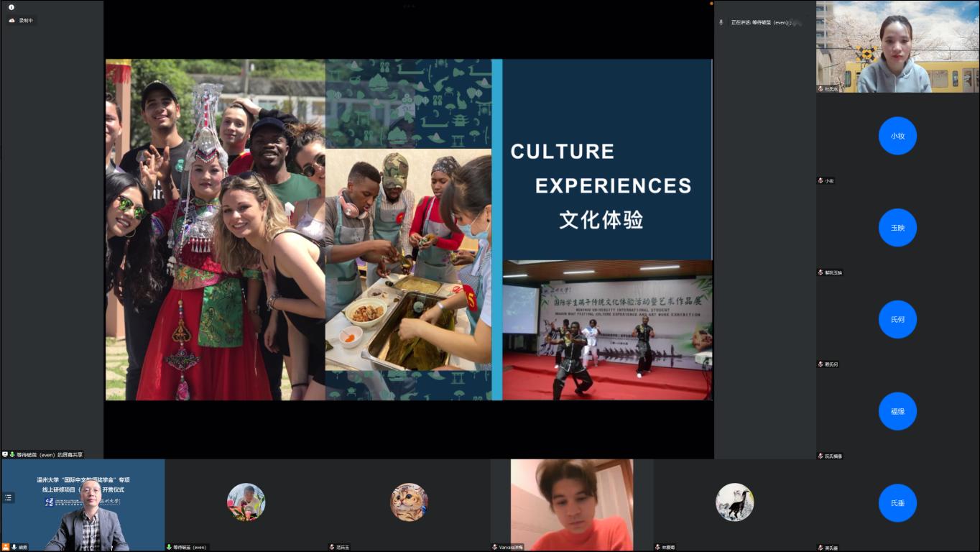
Task: Select the 玉映 participant avatar
Action: (897, 228)
